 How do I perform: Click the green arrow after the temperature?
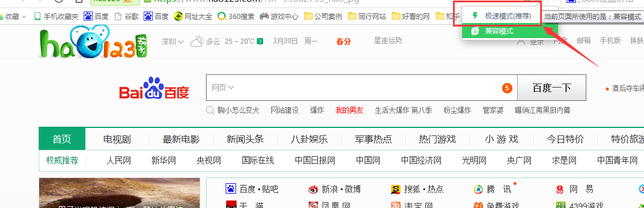point(260,41)
